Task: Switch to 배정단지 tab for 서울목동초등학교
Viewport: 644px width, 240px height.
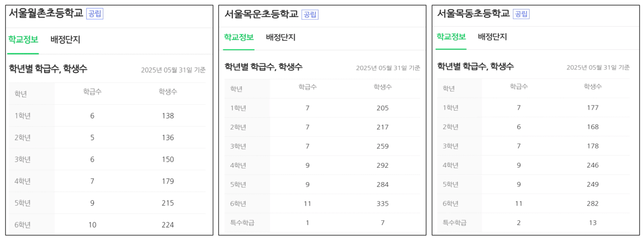Action: point(492,37)
